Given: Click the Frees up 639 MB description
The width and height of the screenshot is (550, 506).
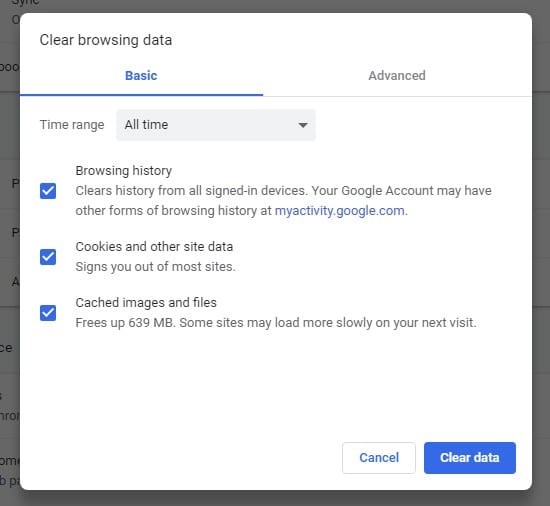Looking at the screenshot, I should click(x=276, y=323).
